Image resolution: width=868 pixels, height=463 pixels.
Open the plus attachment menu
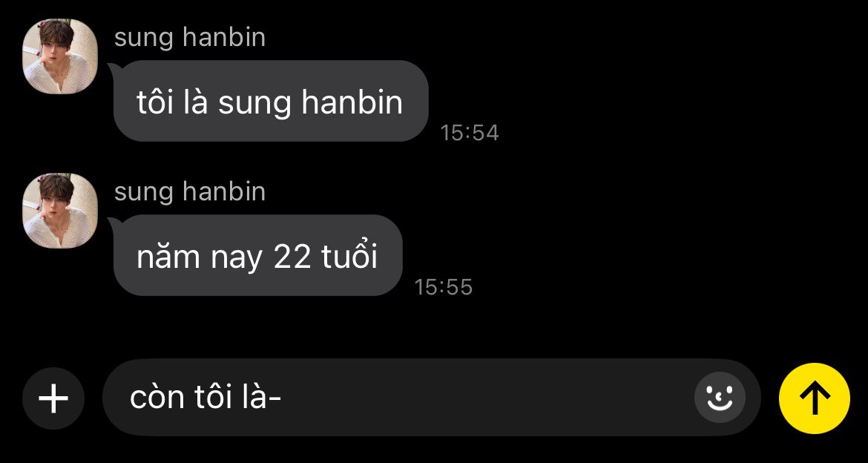(x=53, y=398)
